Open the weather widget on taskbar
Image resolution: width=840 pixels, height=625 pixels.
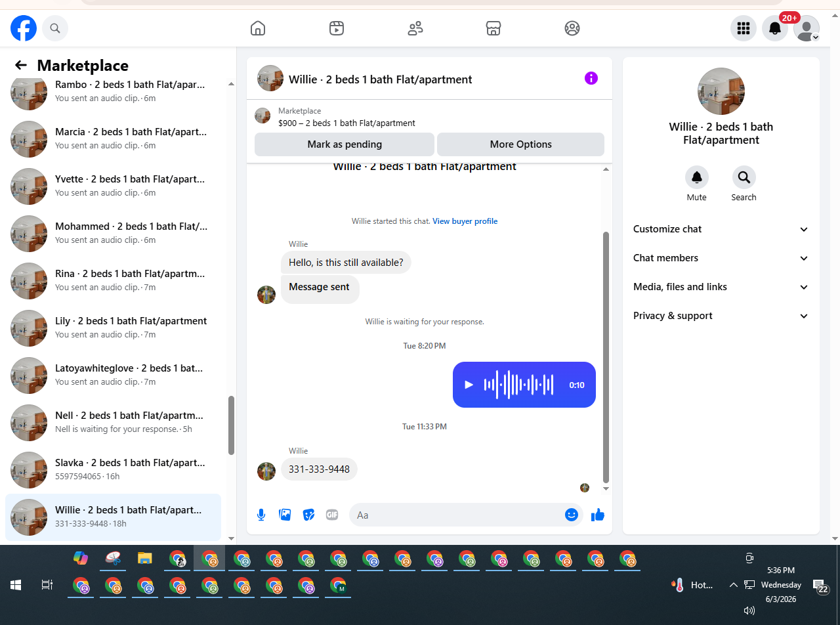[693, 585]
